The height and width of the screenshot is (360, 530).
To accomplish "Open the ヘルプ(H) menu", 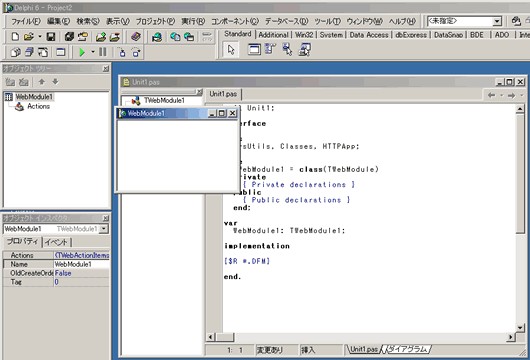I will [402, 22].
